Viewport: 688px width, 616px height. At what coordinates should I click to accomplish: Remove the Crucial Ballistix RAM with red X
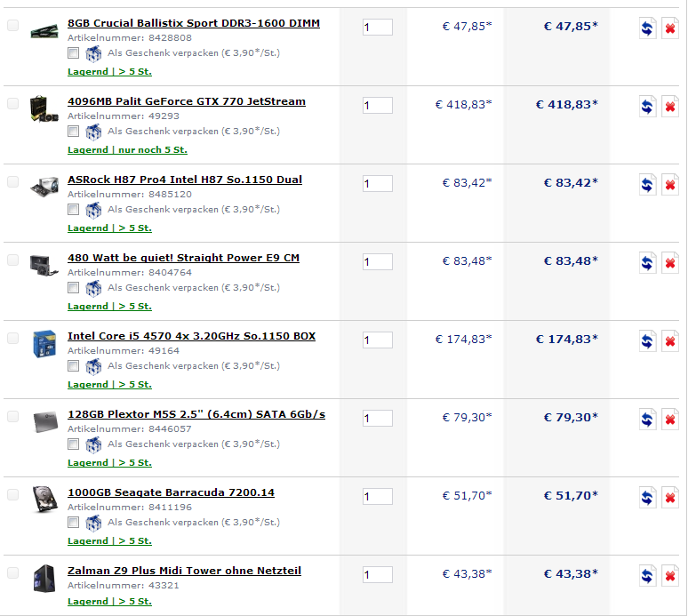[x=670, y=28]
